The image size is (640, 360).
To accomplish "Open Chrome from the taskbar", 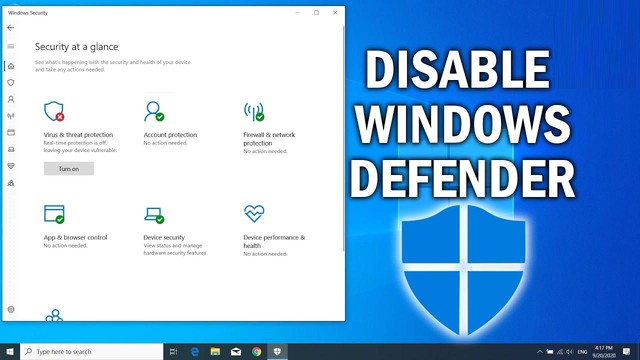I will coord(256,351).
